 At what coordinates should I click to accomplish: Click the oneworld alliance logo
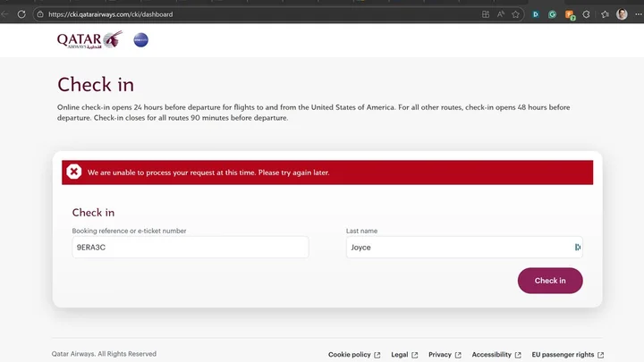(140, 40)
